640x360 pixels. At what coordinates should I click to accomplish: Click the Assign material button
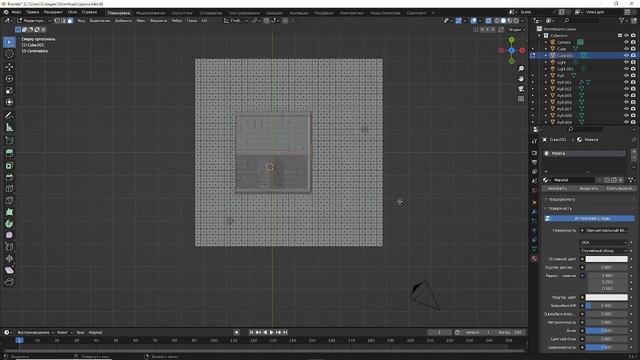click(x=557, y=188)
